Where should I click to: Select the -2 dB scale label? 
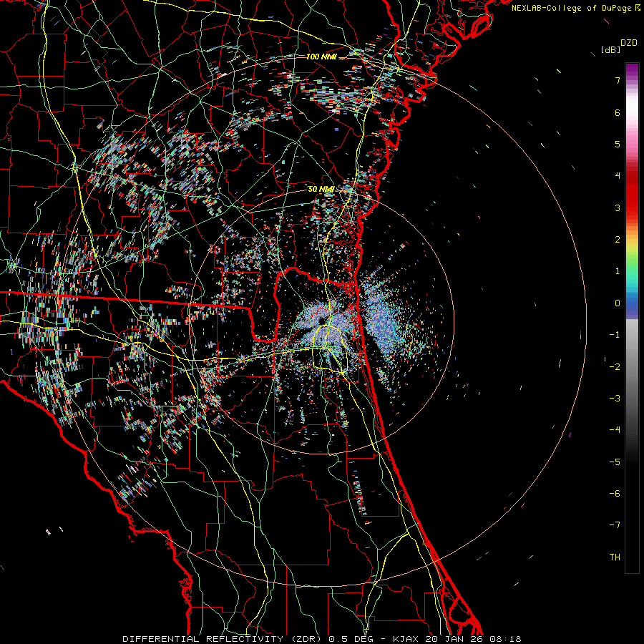coord(615,367)
